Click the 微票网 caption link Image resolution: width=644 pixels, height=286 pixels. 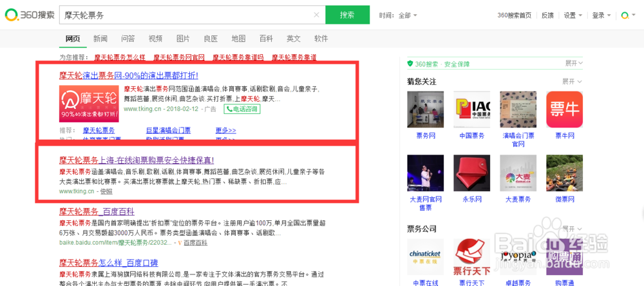(565, 199)
